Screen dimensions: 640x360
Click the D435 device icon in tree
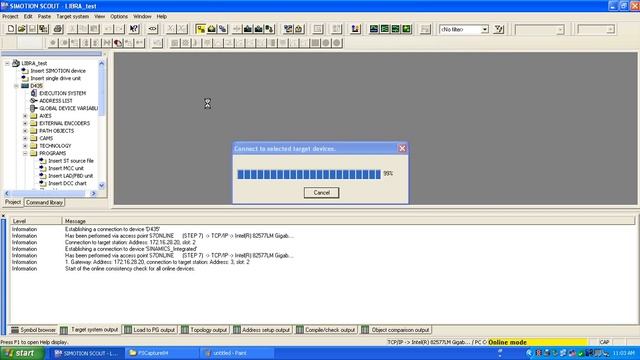(x=25, y=86)
